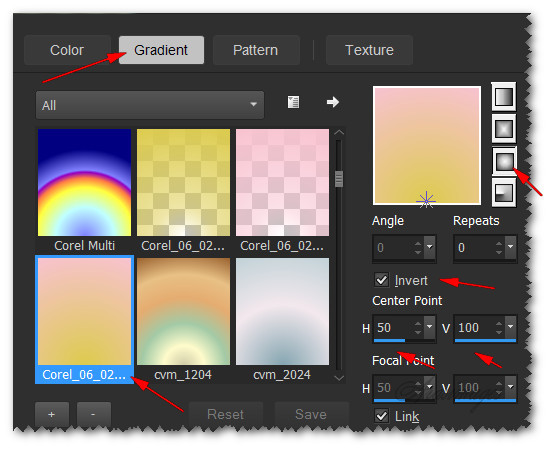Click the Center Point H slider bar
Image resolution: width=551 pixels, height=451 pixels.
point(404,341)
